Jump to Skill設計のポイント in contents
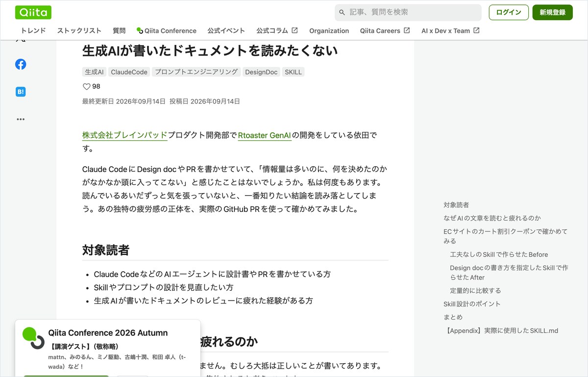Viewport: 588px width, 377px height. pyautogui.click(x=472, y=304)
